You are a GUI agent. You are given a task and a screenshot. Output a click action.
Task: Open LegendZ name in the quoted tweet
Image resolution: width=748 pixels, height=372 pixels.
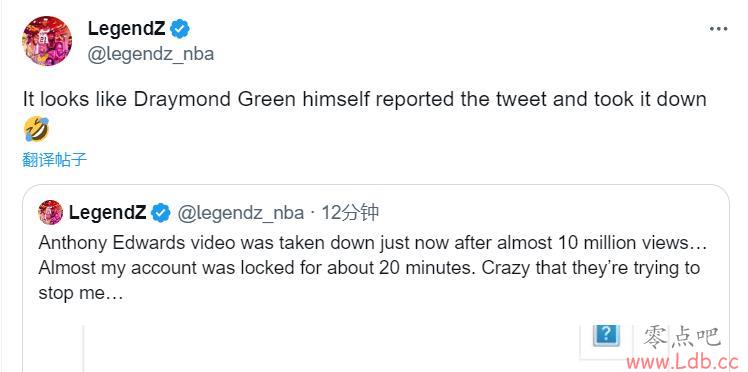107,213
